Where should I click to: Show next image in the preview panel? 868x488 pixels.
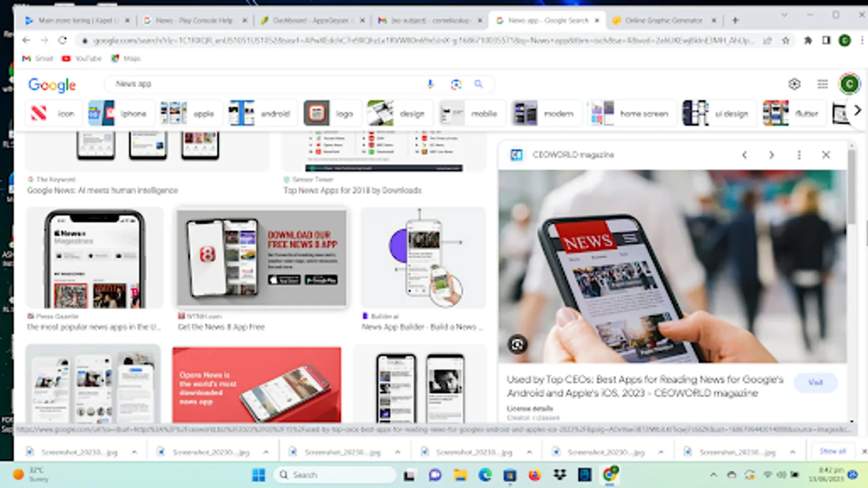point(771,155)
